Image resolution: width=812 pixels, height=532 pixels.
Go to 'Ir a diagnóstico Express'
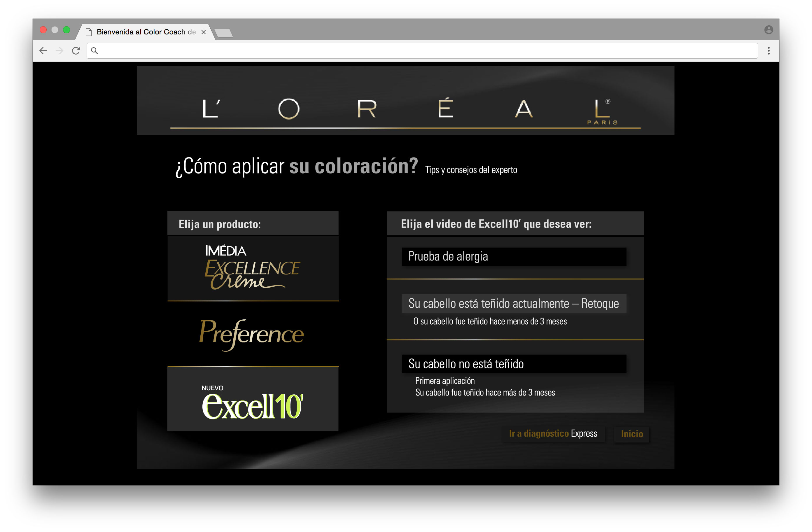tap(553, 434)
